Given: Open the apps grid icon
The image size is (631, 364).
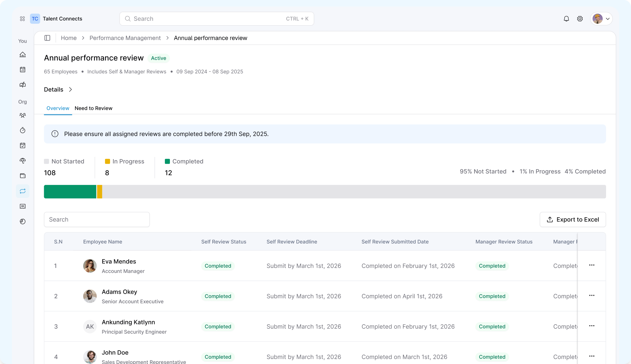Looking at the screenshot, I should (22, 19).
